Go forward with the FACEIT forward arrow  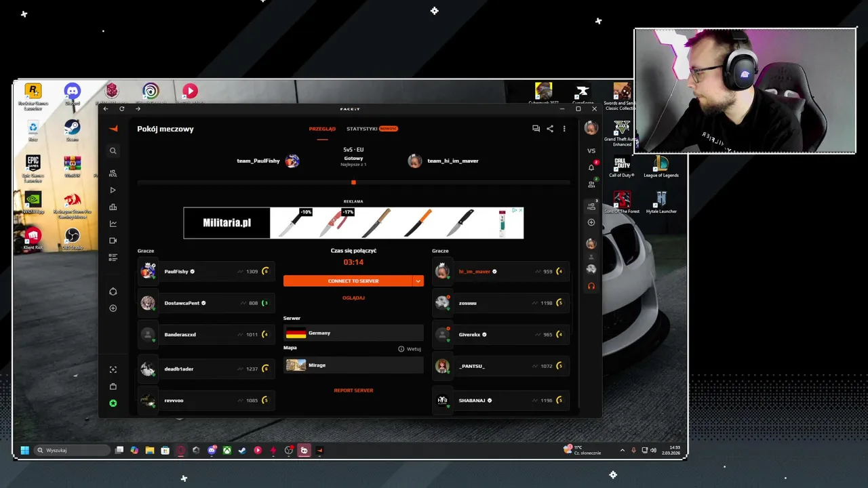click(x=138, y=108)
